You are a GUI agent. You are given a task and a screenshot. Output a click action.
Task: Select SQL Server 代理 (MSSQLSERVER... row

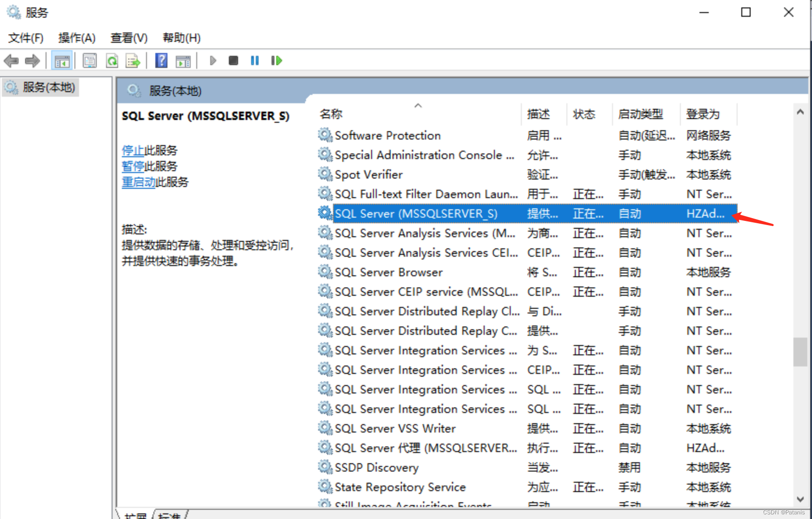click(x=527, y=448)
